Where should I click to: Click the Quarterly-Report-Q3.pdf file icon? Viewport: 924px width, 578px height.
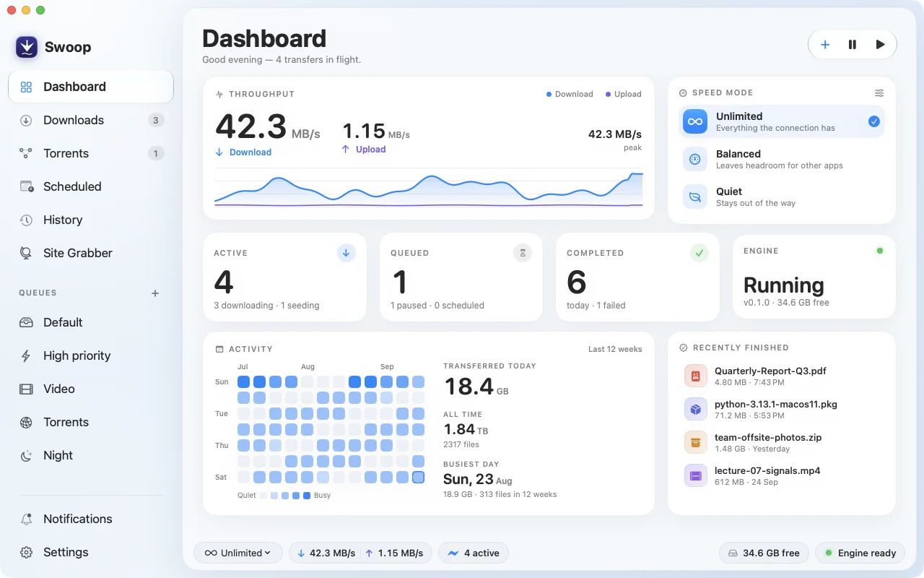tap(696, 376)
